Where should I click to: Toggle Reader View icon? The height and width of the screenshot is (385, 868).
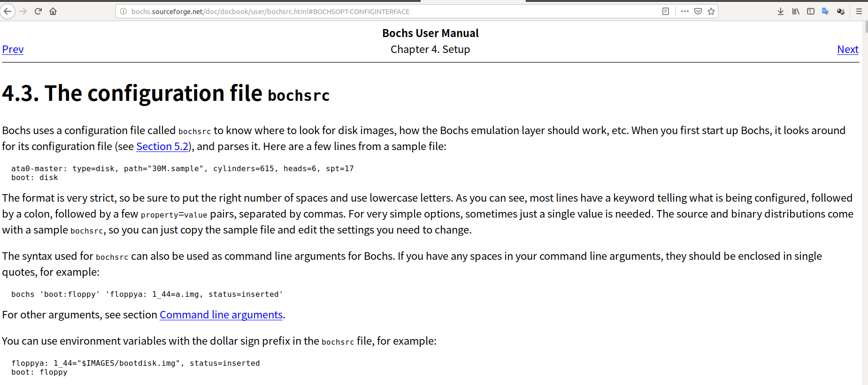(x=666, y=11)
